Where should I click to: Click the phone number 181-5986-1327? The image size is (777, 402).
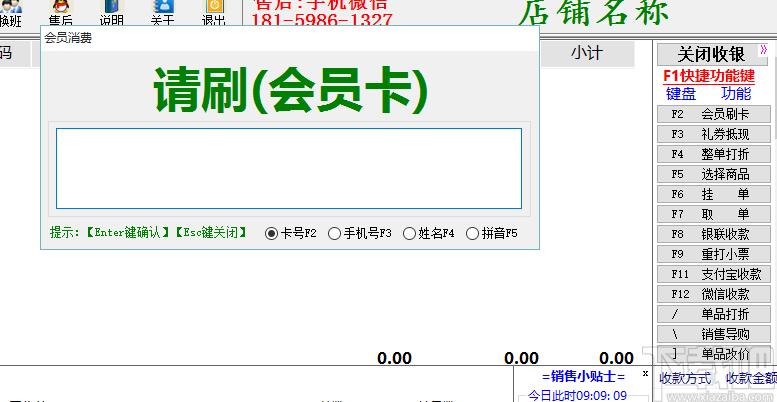pos(322,20)
